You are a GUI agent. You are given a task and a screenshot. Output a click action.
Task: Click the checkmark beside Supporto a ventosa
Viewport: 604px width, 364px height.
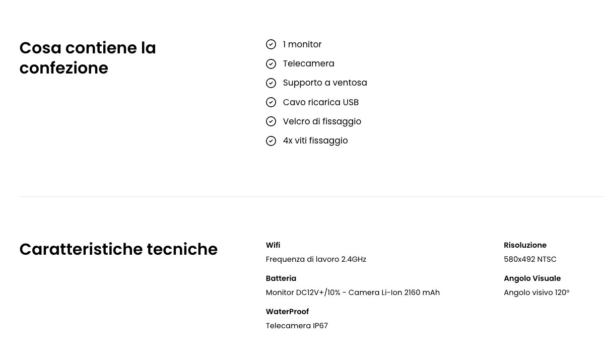(271, 83)
